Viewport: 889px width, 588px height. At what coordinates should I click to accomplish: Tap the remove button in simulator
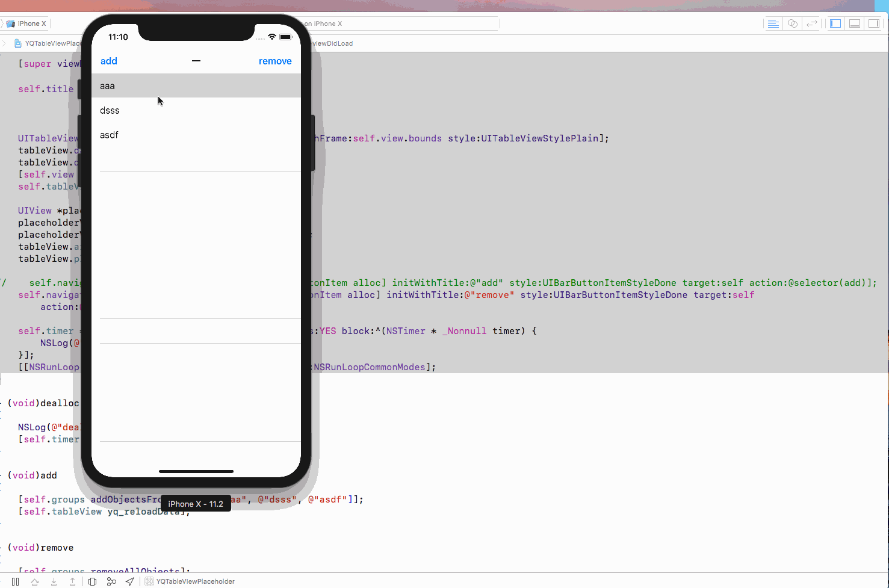[275, 61]
